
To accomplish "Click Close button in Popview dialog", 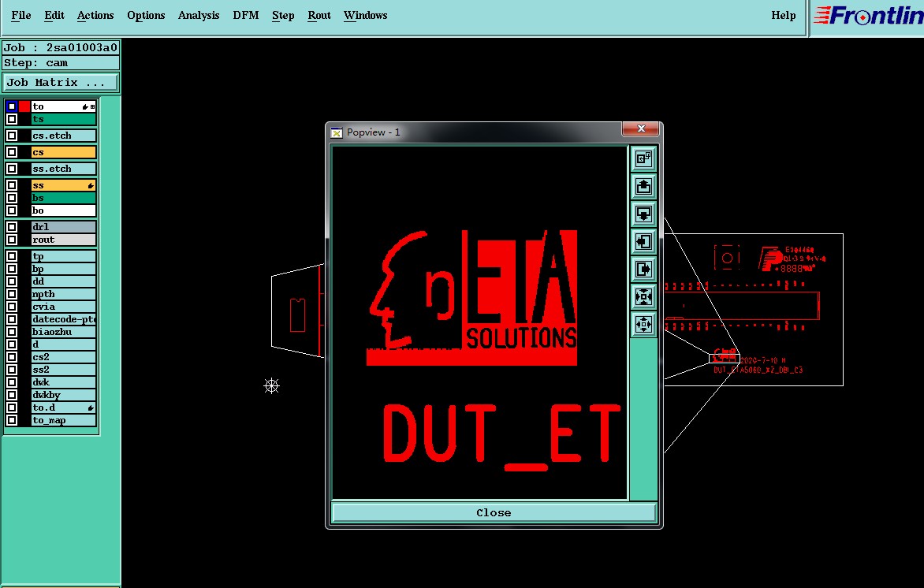I will (x=494, y=512).
